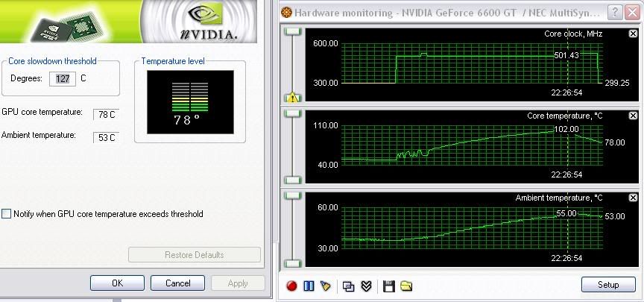
Task: Close the Core clock graph panel
Action: 633,34
